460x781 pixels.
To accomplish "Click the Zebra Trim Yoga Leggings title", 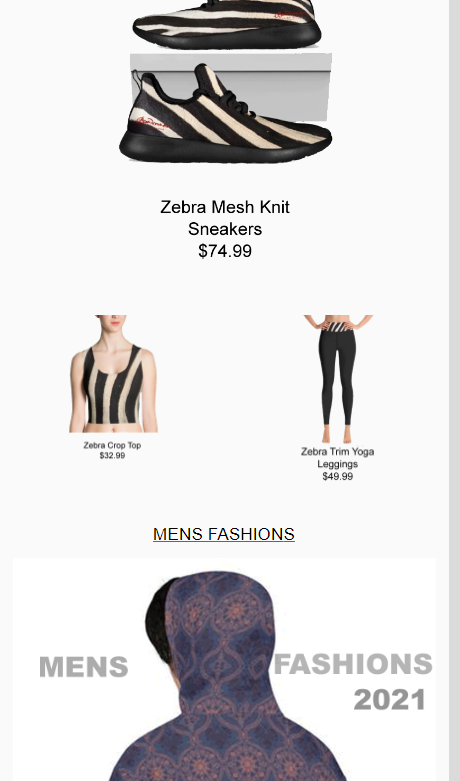I will coord(338,457).
